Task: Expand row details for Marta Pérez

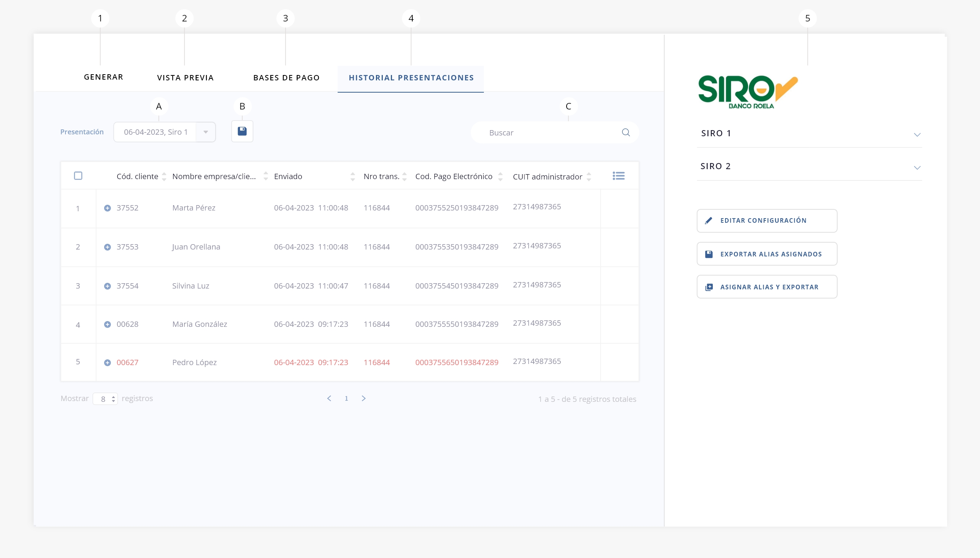Action: 107,208
